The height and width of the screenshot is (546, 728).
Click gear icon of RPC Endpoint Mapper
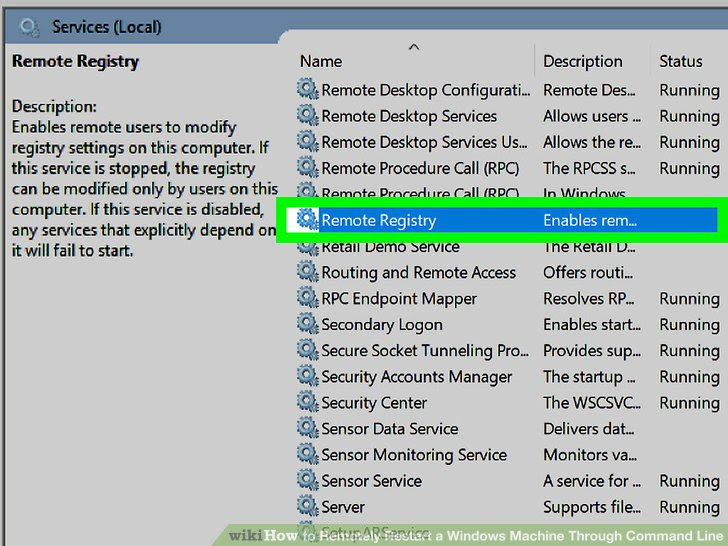[307, 298]
